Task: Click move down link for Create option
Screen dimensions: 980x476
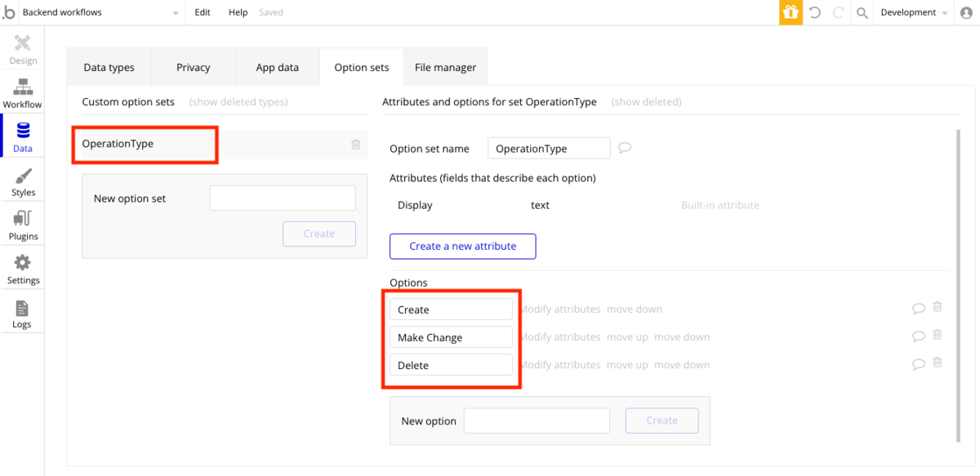Action: pyautogui.click(x=635, y=309)
